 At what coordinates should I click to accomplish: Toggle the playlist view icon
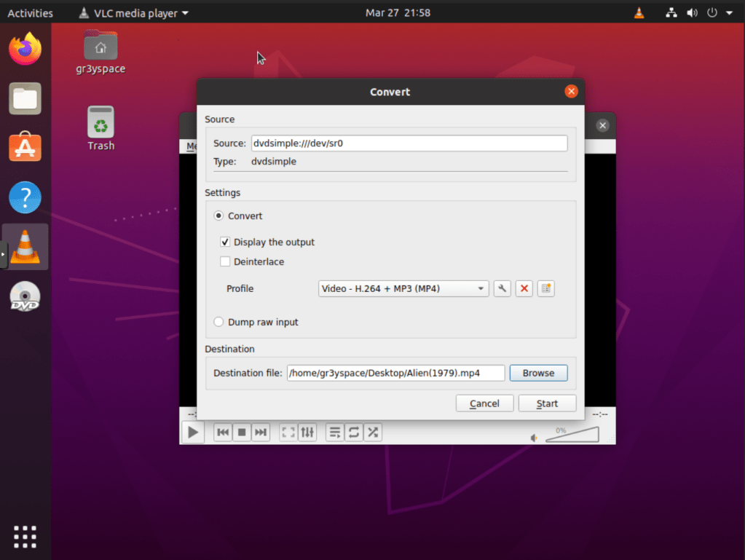[x=334, y=433]
